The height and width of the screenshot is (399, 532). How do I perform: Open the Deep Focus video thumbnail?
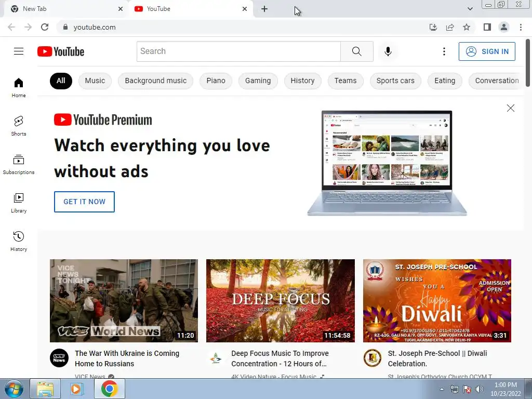[x=281, y=301]
